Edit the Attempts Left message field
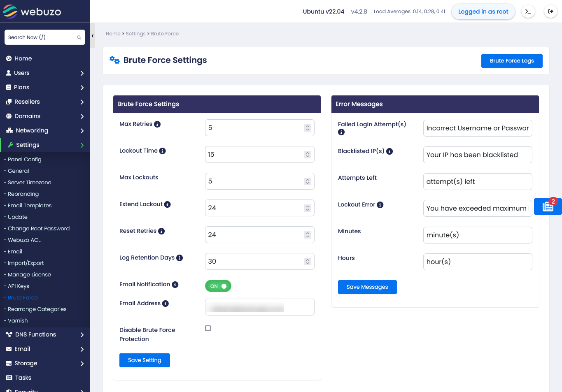 (x=478, y=182)
